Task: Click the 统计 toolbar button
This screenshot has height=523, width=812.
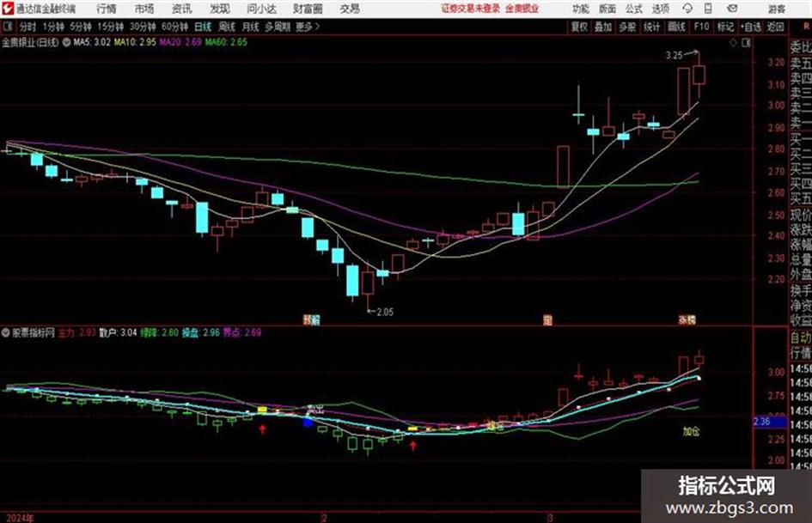Action: (651, 27)
